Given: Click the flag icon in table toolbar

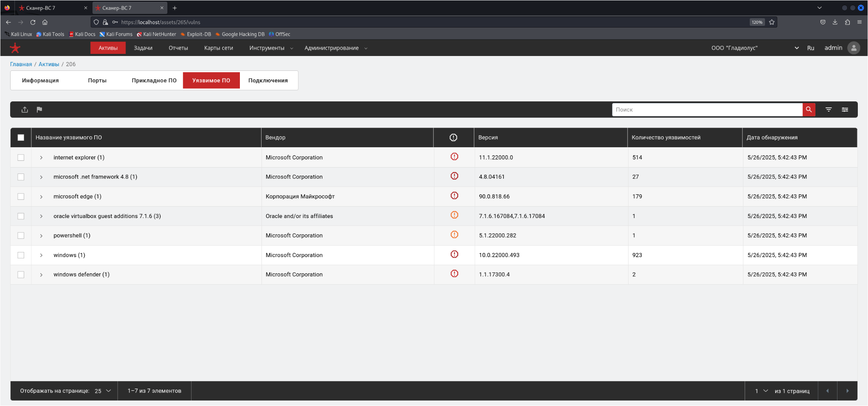Looking at the screenshot, I should 39,109.
